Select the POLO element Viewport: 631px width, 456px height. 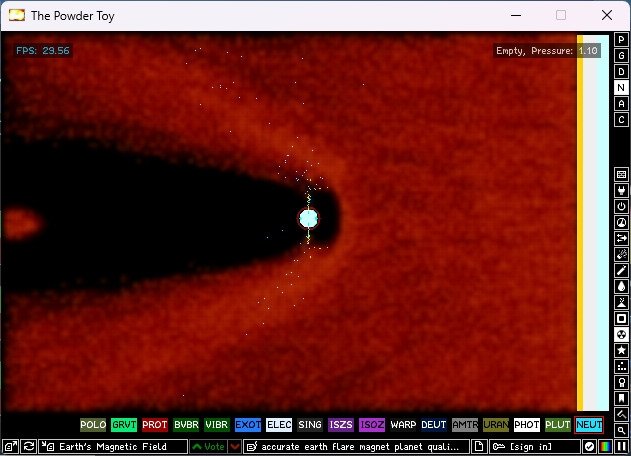(x=93, y=425)
